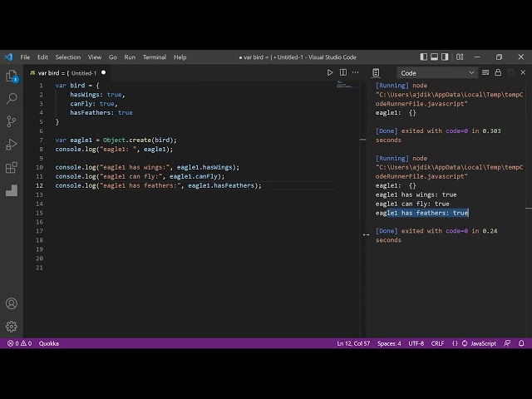Screen dimensions: 532x399
Task: Place cursor on 'hasFeathers: true' line
Action: pos(101,113)
